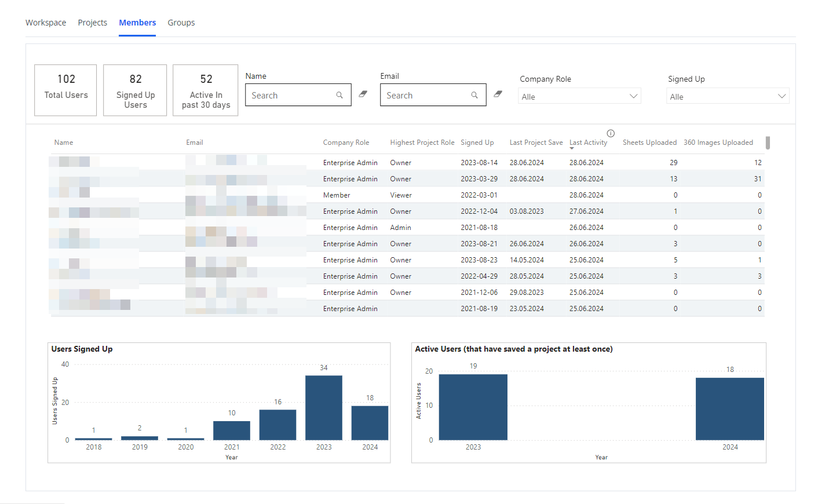Switch to the Workspace tab
The width and height of the screenshot is (818, 504).
[46, 23]
